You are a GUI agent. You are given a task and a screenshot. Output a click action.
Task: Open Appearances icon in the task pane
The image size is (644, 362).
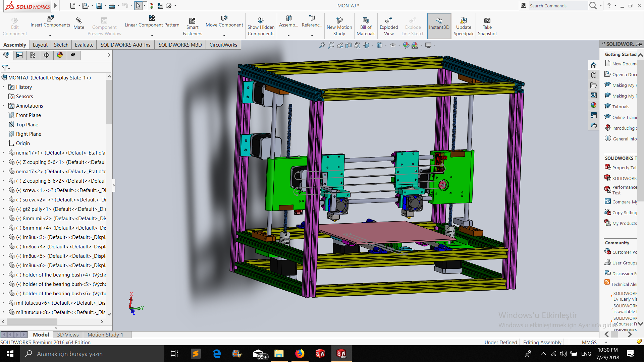(x=594, y=105)
